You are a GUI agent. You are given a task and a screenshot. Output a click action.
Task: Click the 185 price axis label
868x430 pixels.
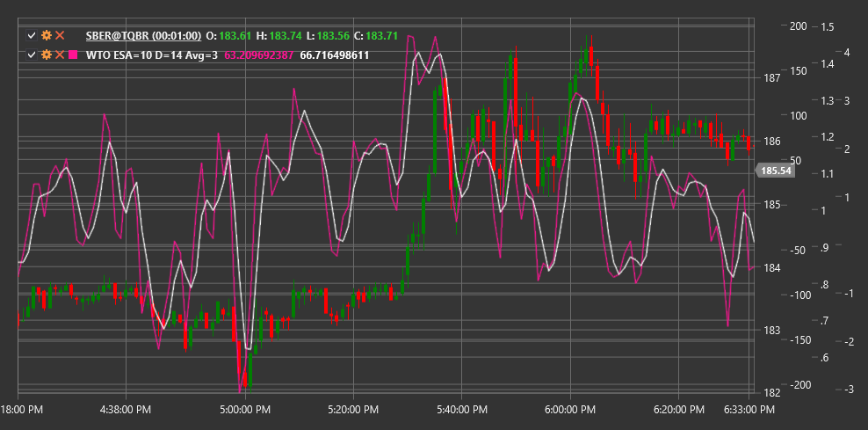(771, 205)
